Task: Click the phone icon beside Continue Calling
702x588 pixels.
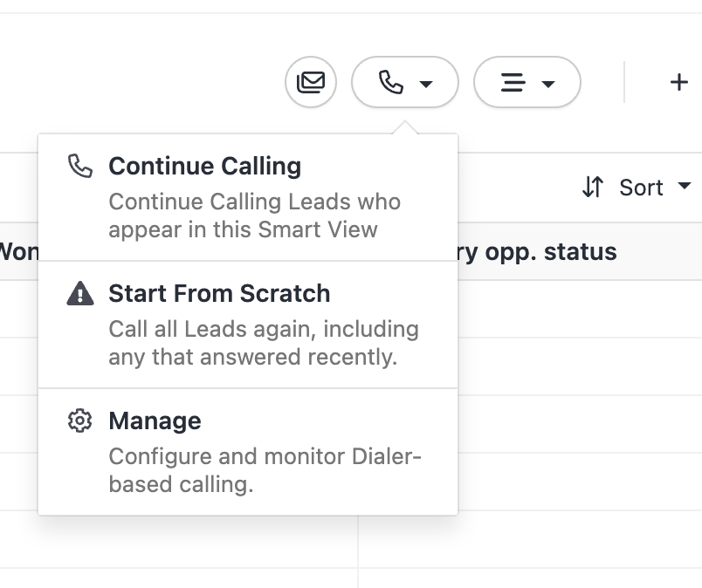Action: [x=80, y=166]
